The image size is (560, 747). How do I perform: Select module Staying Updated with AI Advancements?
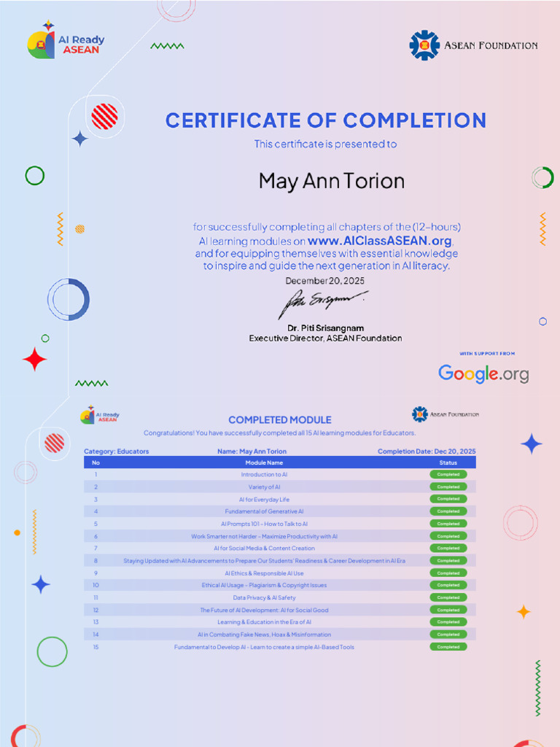point(264,561)
